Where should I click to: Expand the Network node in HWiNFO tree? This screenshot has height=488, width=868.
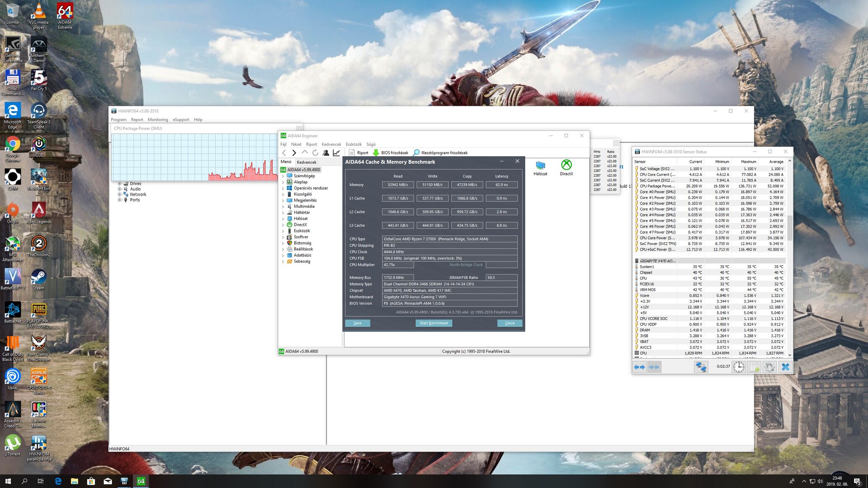(119, 194)
